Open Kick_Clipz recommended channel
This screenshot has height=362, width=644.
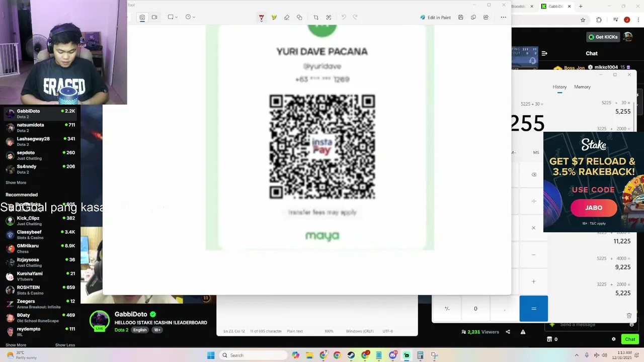(x=40, y=221)
